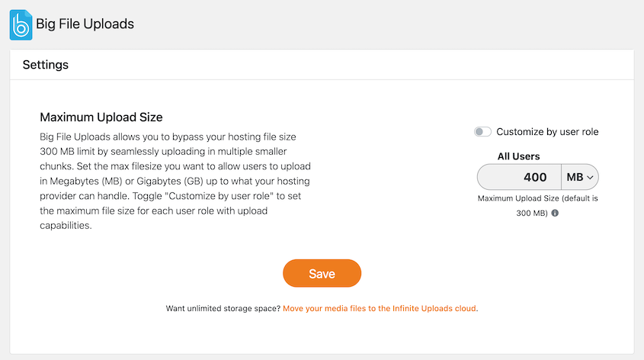Click the chevron arrow on the unit selector

pos(591,178)
